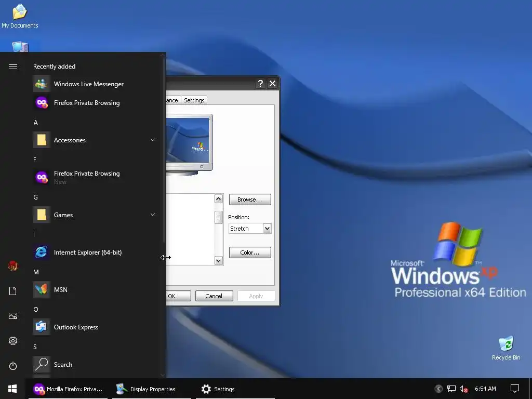The image size is (532, 399).
Task: Switch to the Appearance tab
Action: click(x=172, y=100)
